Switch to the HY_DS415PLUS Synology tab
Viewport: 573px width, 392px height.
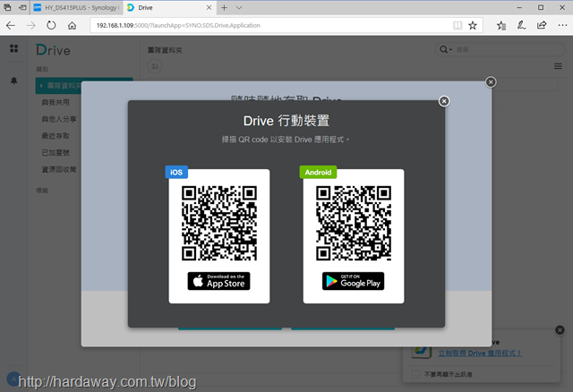(x=76, y=8)
